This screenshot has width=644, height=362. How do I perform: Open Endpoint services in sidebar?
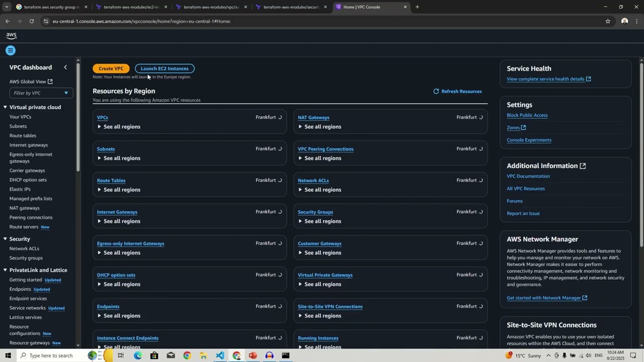coord(28,299)
